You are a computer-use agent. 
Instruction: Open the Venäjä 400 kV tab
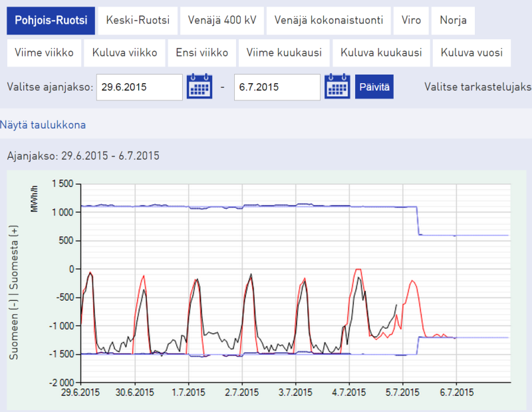coord(221,21)
